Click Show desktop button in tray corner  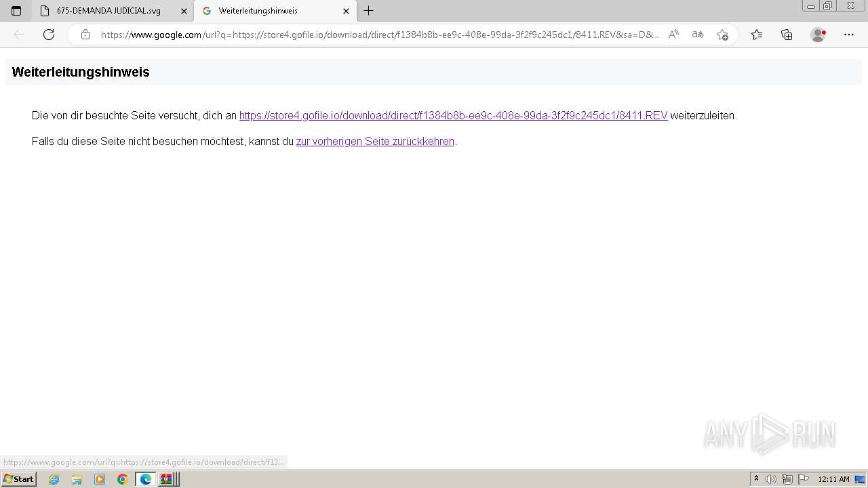click(x=861, y=479)
